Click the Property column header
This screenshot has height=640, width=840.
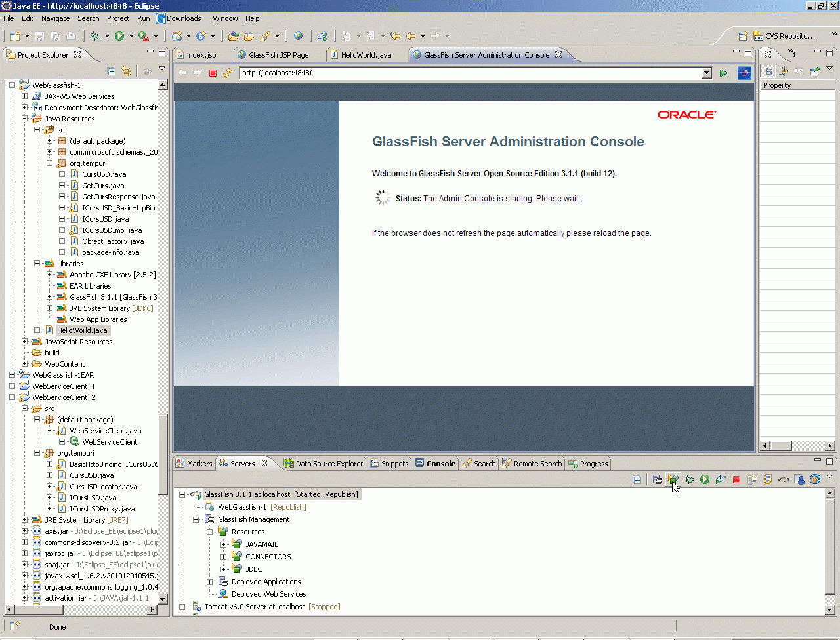coord(797,85)
